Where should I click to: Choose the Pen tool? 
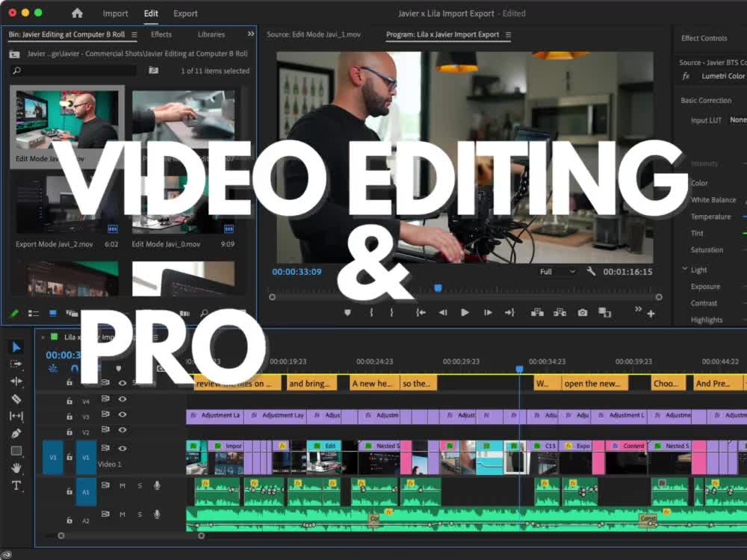click(16, 434)
